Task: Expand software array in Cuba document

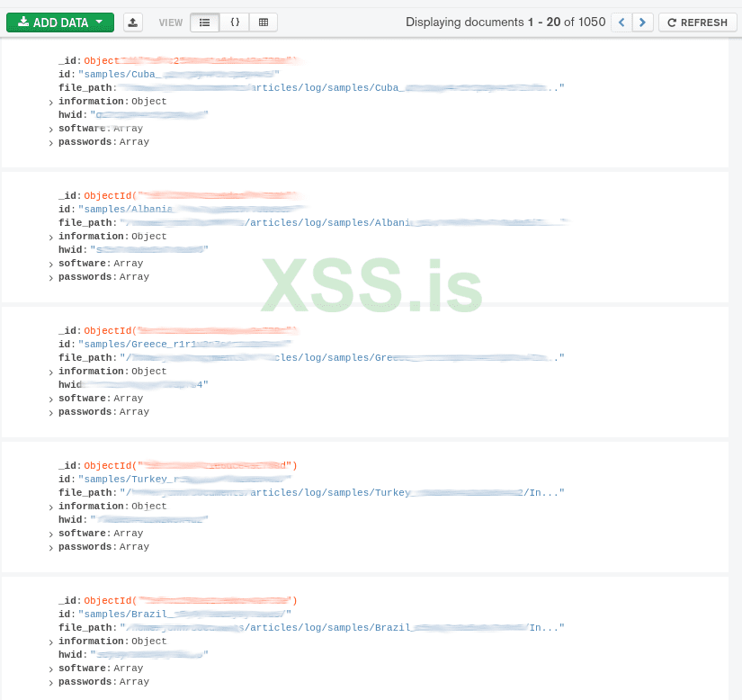Action: pyautogui.click(x=50, y=130)
